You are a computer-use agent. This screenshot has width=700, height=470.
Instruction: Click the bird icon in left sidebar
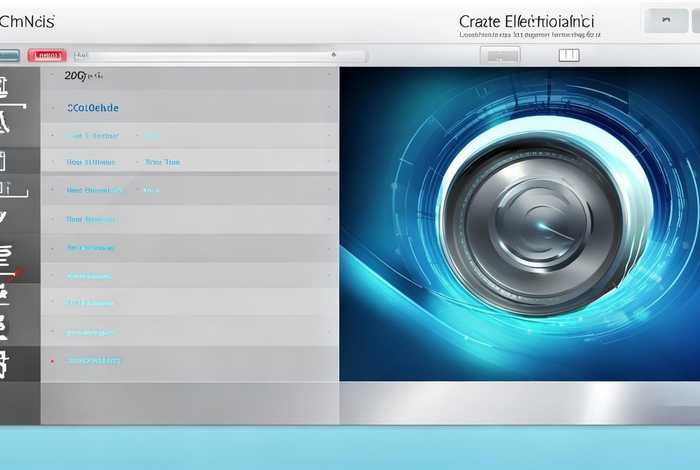5,218
